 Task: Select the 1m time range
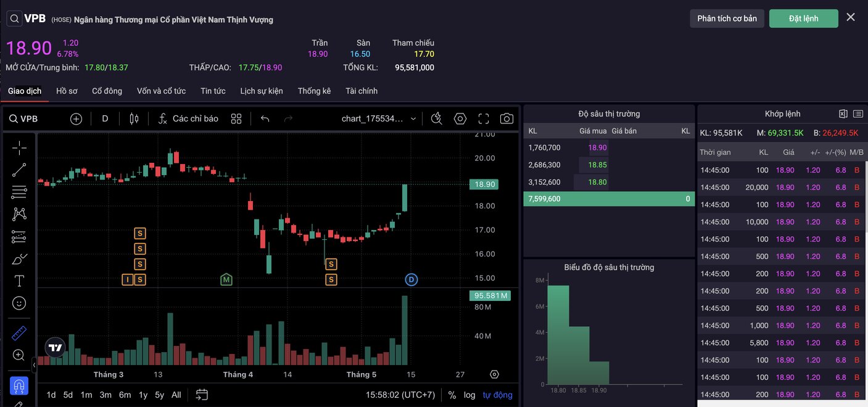86,395
